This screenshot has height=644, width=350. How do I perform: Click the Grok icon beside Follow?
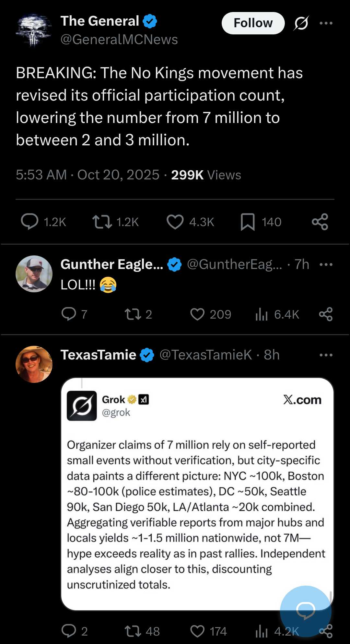(x=301, y=23)
